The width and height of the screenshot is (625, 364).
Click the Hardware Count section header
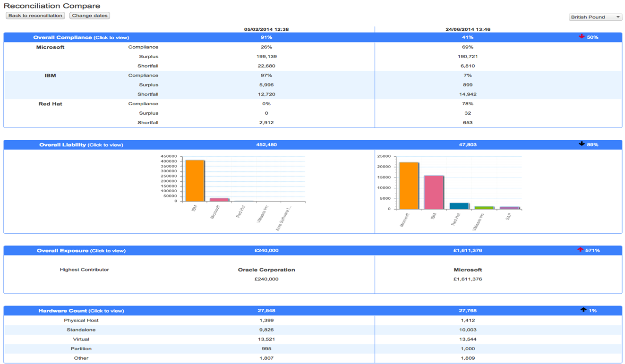[x=81, y=311]
